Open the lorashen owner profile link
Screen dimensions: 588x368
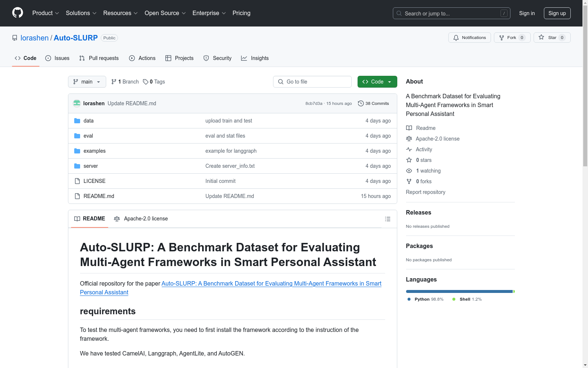click(x=35, y=38)
